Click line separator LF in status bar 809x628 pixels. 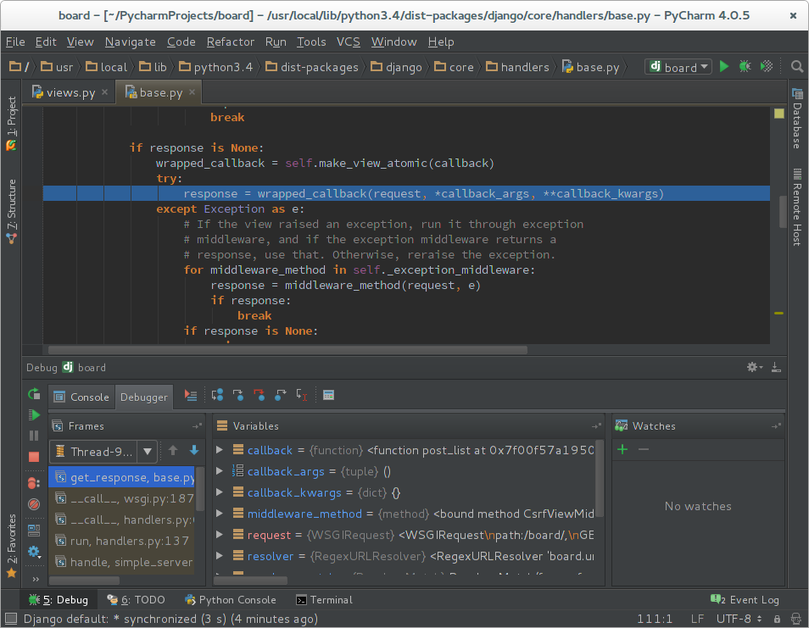[x=697, y=618]
